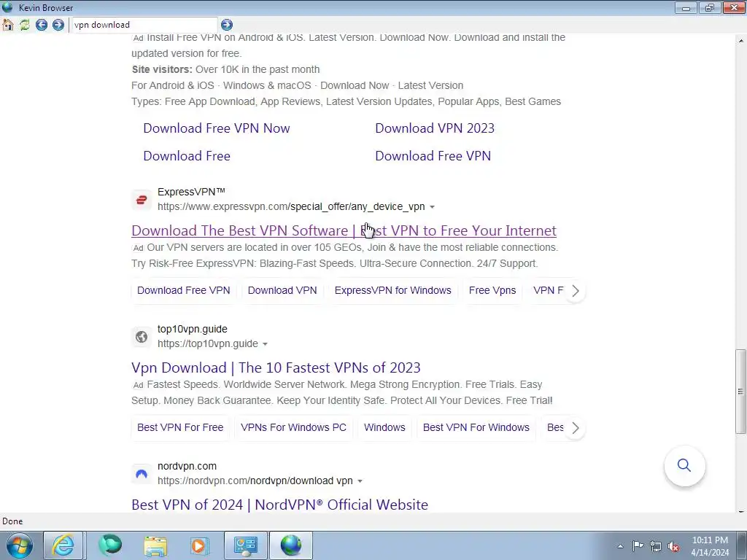Open the Windows Start orb
Screen dimensions: 747x560
[19, 545]
